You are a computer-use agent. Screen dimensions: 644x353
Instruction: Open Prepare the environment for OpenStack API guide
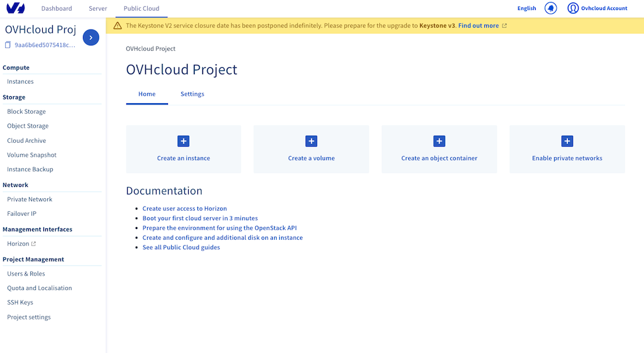pyautogui.click(x=219, y=228)
